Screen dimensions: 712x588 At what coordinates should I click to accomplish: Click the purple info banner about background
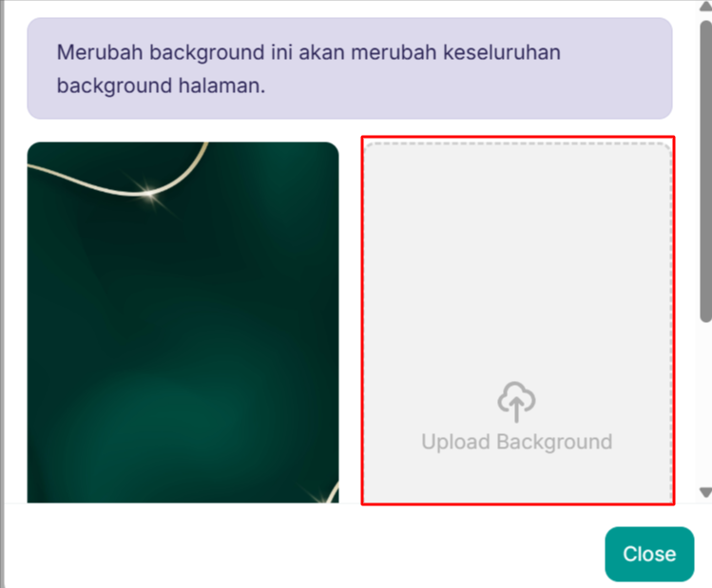click(x=350, y=68)
